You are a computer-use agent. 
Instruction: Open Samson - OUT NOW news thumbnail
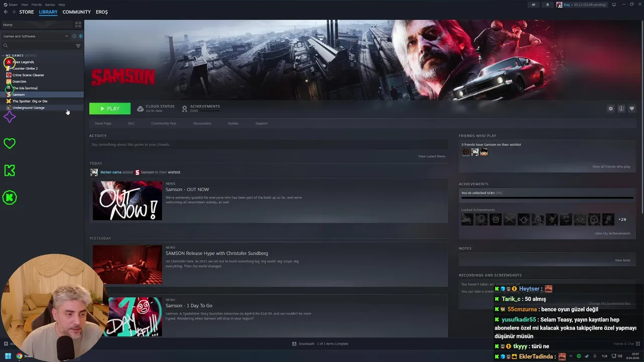click(x=127, y=201)
